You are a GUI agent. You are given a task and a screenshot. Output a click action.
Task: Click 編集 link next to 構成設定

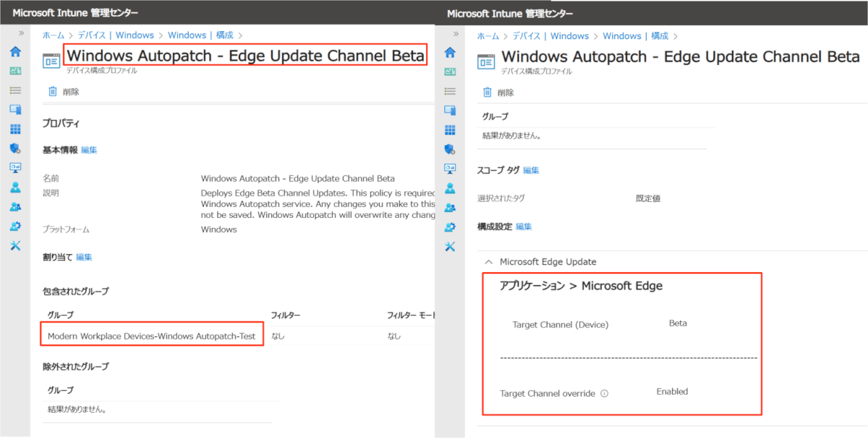[523, 227]
